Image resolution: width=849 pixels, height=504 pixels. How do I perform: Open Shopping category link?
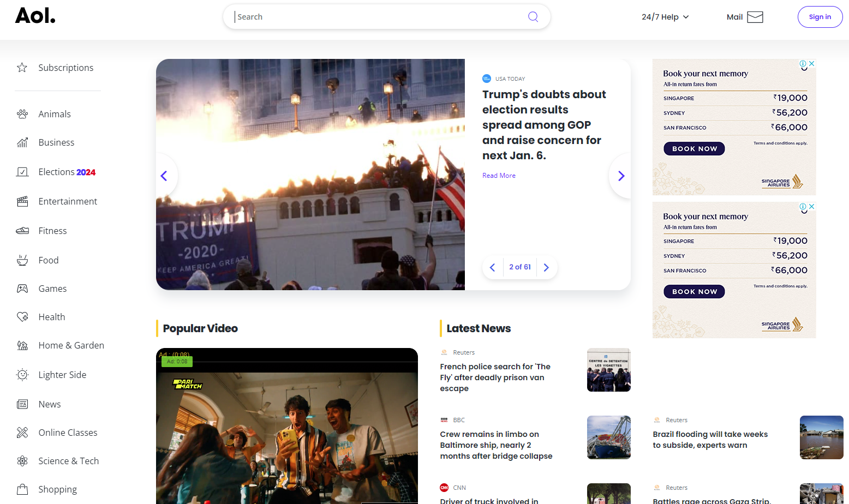pyautogui.click(x=57, y=489)
